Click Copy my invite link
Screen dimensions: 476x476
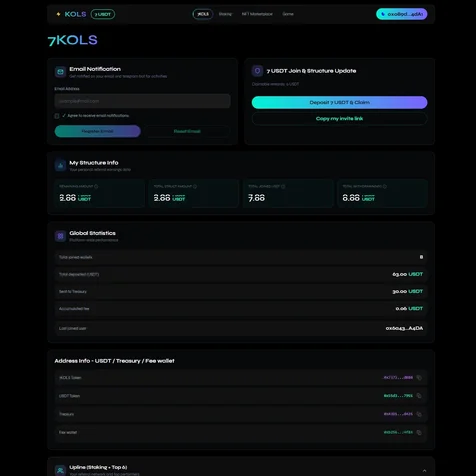pos(339,118)
